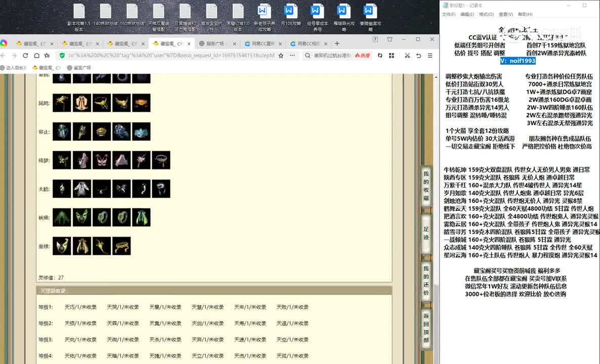Viewport: 600px width, 364px height.
Task: Click the '天孤/1/未收录' entry
Action: pos(292,356)
